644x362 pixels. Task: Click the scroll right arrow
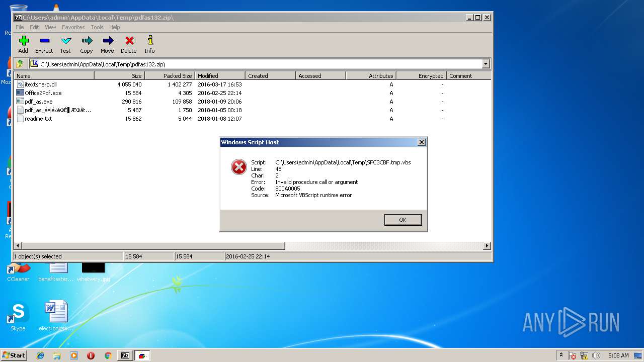(487, 246)
